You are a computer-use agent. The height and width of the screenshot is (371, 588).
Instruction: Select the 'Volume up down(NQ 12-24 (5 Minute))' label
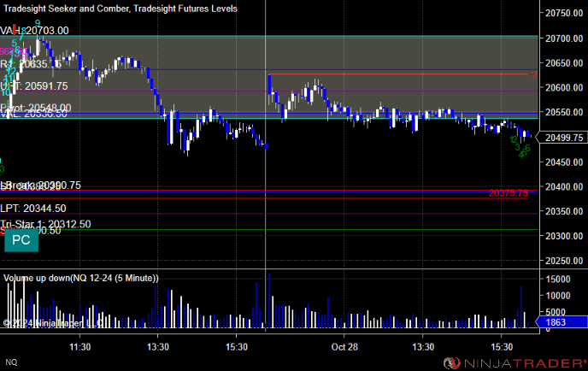[x=80, y=278]
